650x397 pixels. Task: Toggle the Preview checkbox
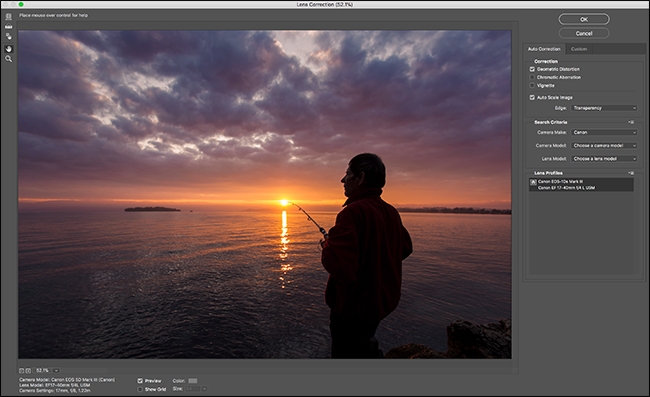tap(140, 380)
